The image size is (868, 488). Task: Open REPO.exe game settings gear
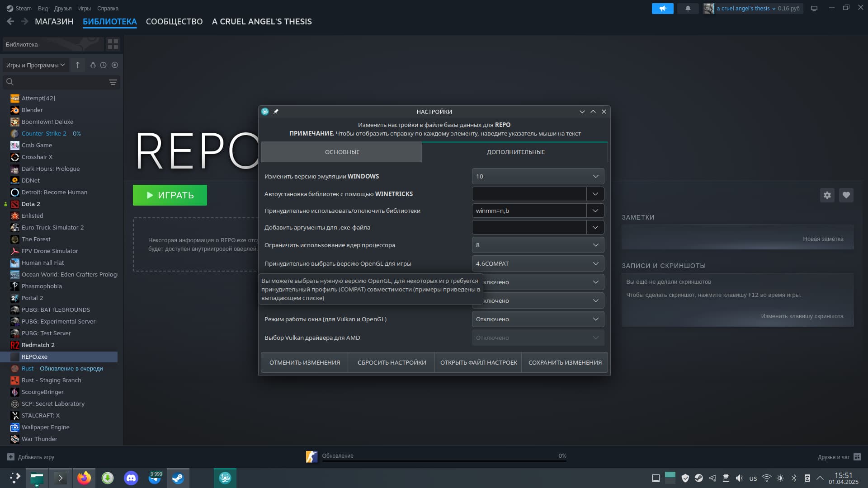827,195
